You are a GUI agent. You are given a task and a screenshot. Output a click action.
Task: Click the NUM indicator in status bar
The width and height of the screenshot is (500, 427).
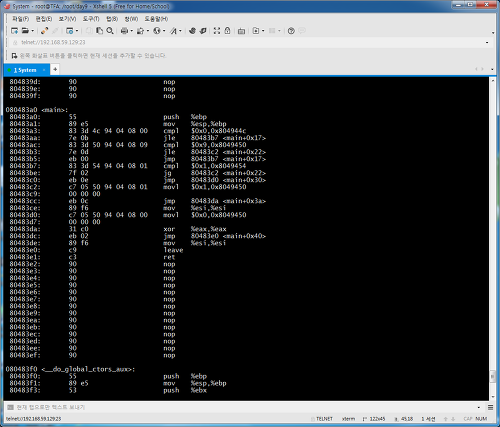click(481, 419)
